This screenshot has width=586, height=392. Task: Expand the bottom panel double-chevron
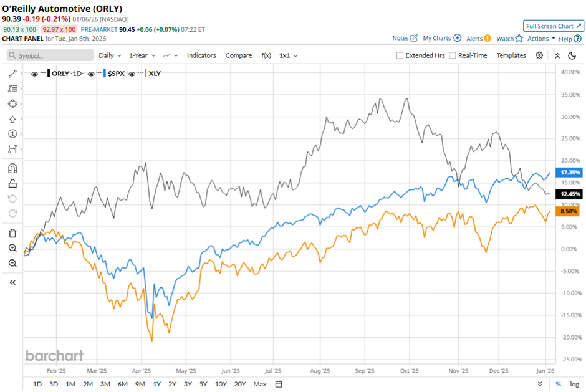(540, 384)
